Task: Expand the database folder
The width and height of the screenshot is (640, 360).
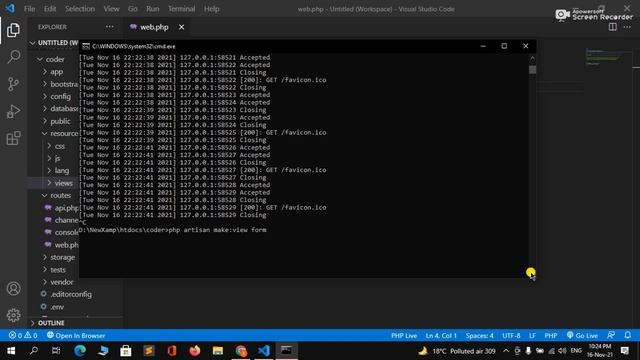Action: (x=64, y=109)
